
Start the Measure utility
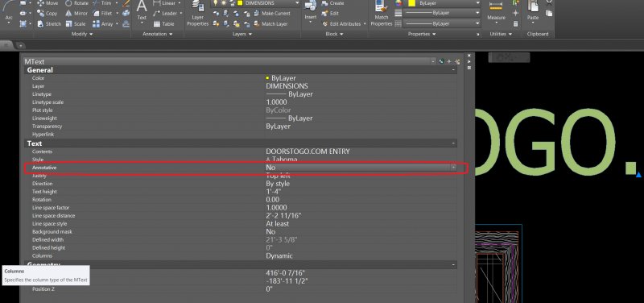496,11
